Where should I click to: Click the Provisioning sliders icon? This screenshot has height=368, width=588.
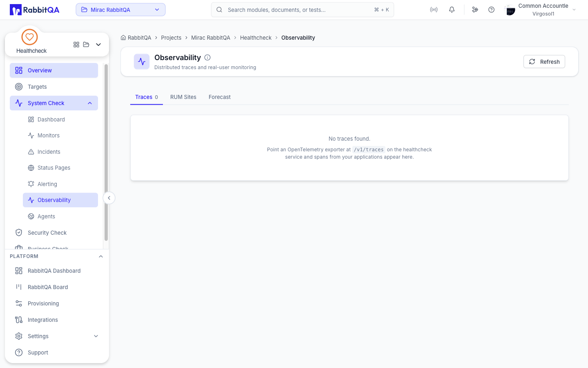(19, 303)
